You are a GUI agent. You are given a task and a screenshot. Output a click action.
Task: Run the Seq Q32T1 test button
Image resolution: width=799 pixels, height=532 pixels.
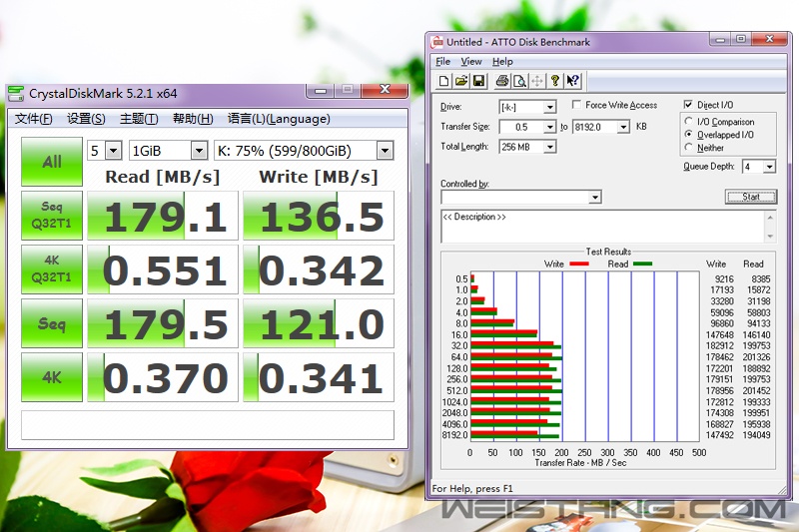52,216
